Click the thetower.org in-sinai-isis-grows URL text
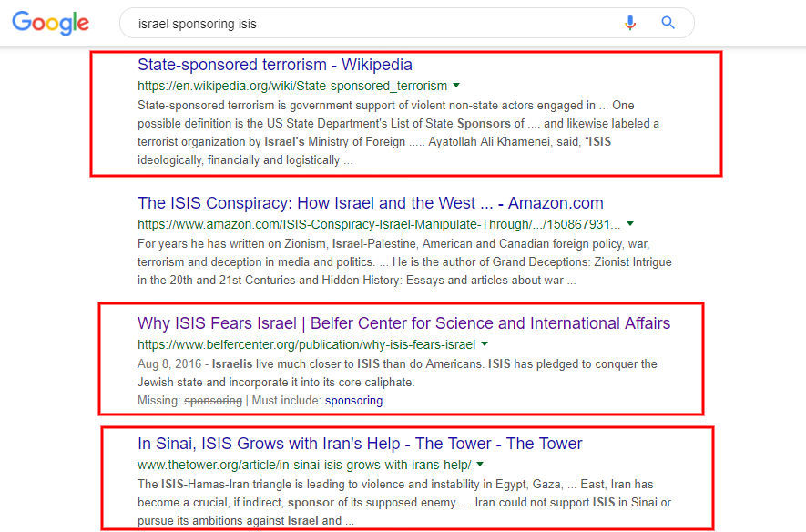806x532 pixels. [x=304, y=465]
